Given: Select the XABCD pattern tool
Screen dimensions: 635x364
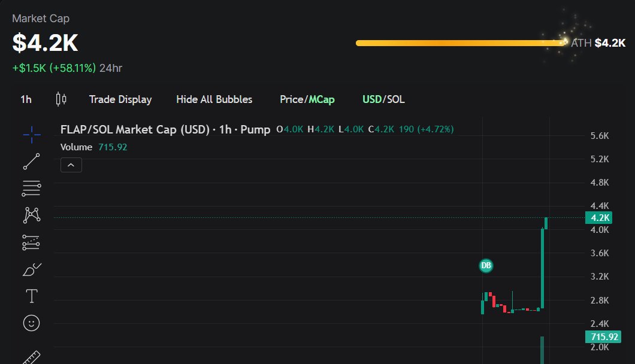Looking at the screenshot, I should click(31, 214).
